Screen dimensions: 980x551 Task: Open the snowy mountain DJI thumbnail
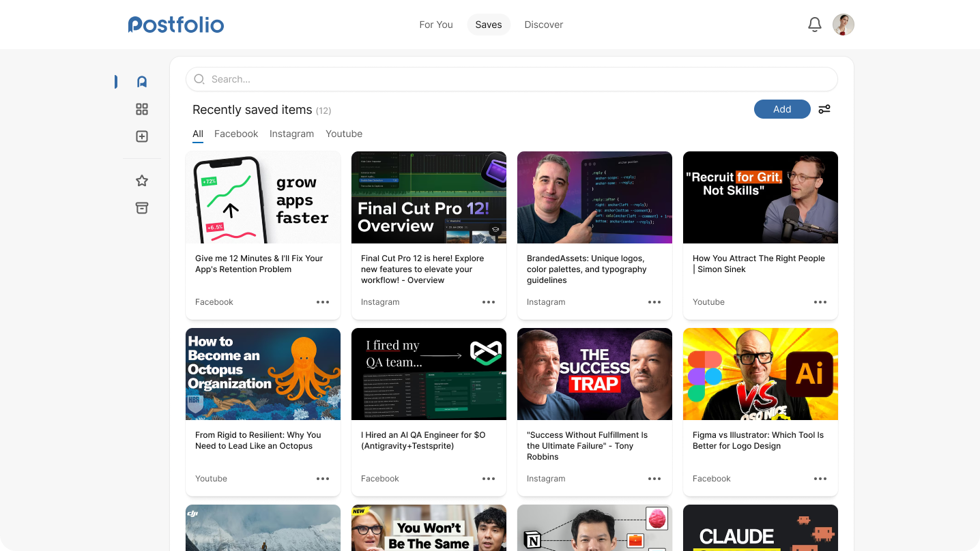click(263, 528)
